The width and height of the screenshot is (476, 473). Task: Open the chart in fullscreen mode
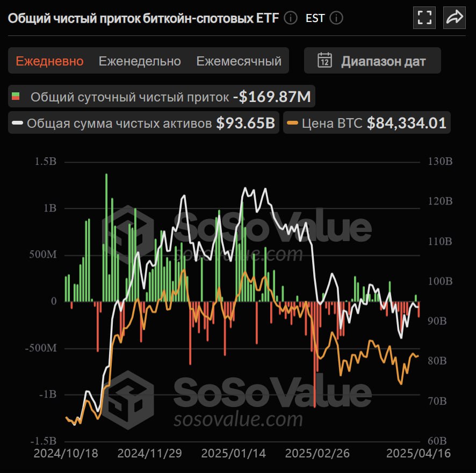coord(424,18)
